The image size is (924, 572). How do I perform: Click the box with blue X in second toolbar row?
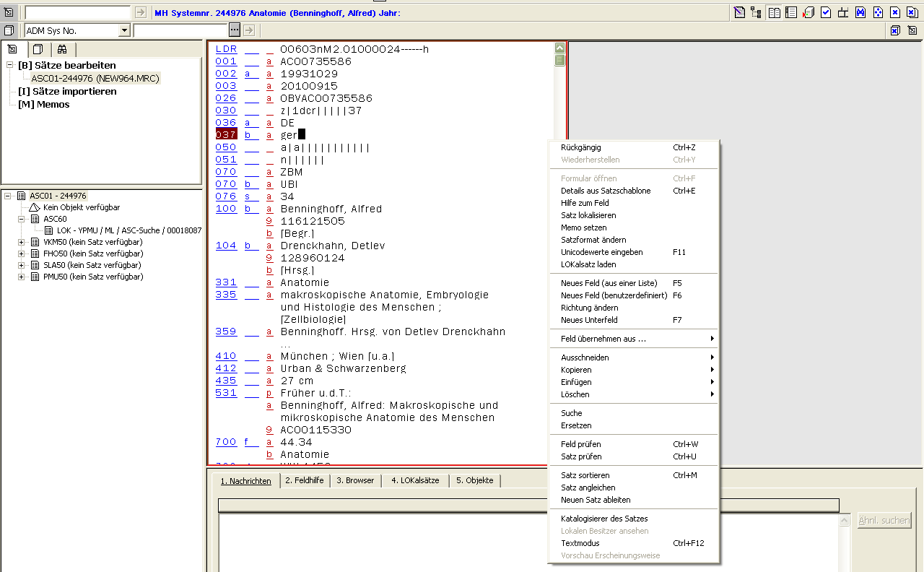click(895, 30)
